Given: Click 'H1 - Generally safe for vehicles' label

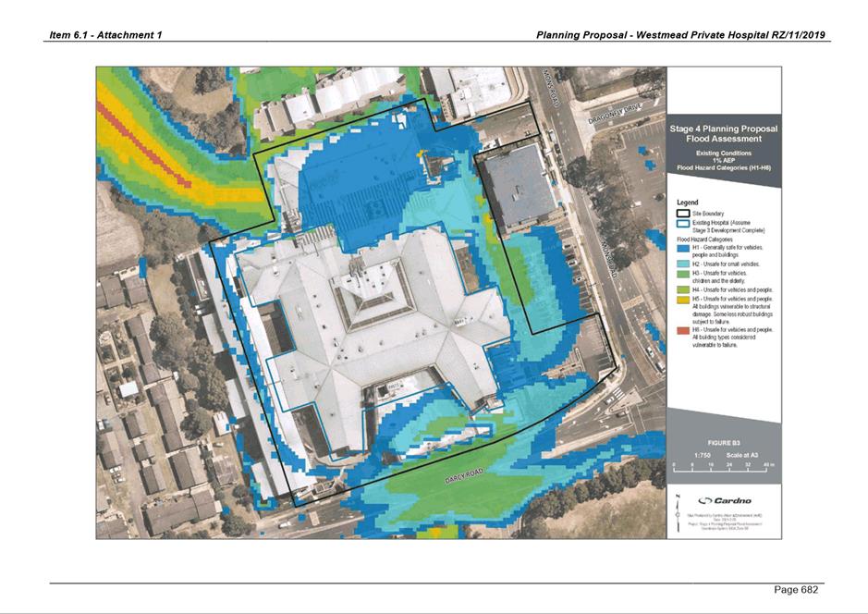Looking at the screenshot, I should point(727,248).
